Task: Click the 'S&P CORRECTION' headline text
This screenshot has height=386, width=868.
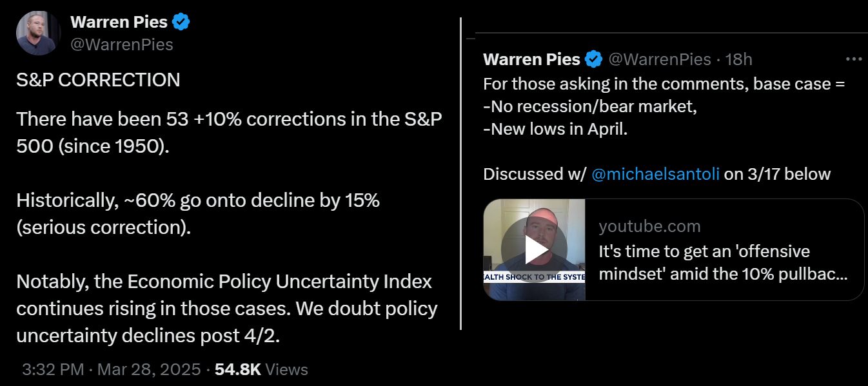Action: point(98,80)
